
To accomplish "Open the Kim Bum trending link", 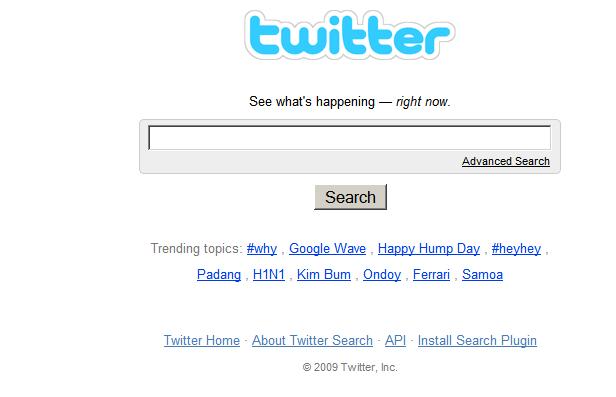I will 324,274.
